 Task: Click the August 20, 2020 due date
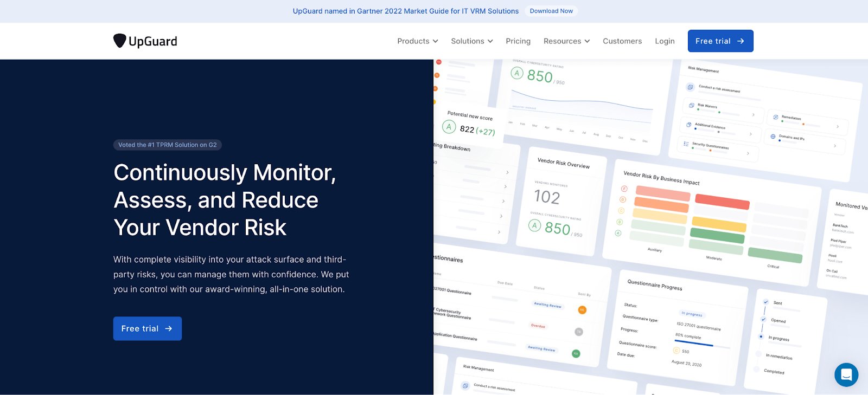pyautogui.click(x=686, y=363)
